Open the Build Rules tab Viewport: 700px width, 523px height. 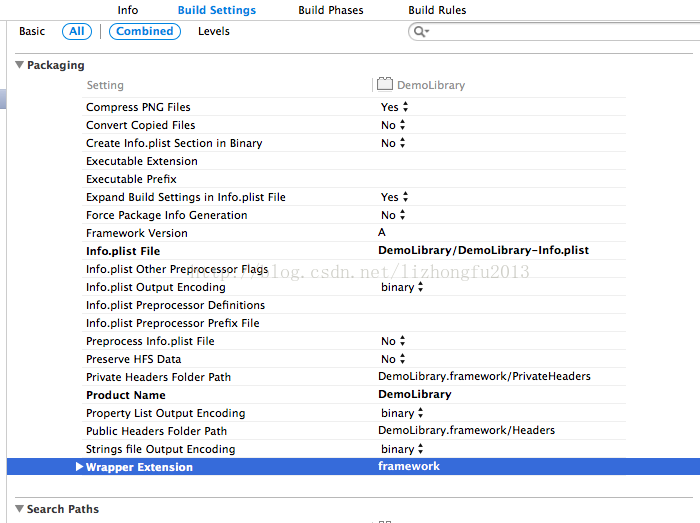click(x=437, y=10)
